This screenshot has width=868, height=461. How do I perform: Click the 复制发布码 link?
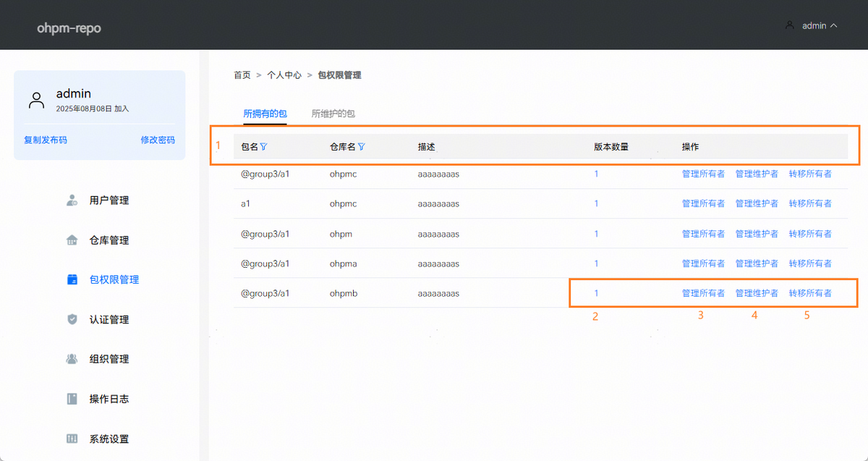tap(46, 140)
